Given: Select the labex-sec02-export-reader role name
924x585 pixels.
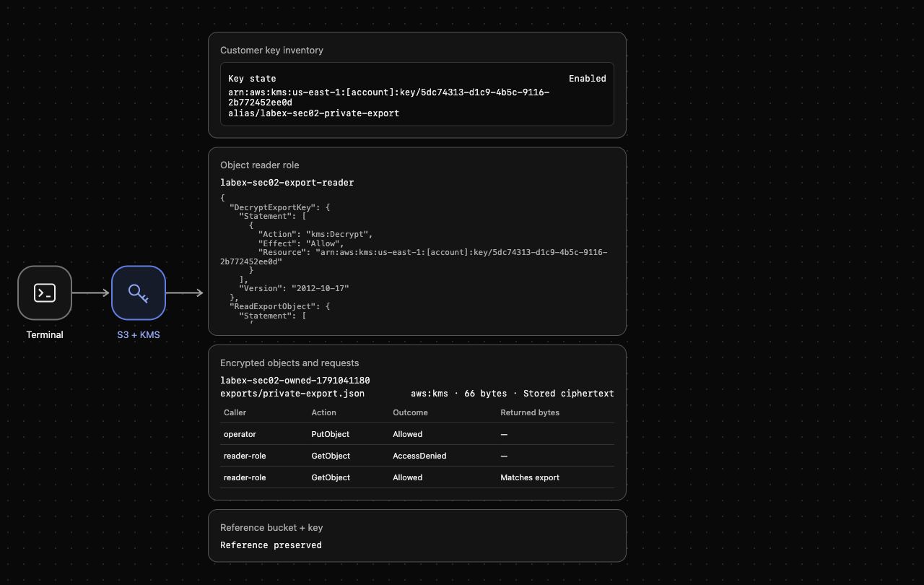Looking at the screenshot, I should point(287,183).
